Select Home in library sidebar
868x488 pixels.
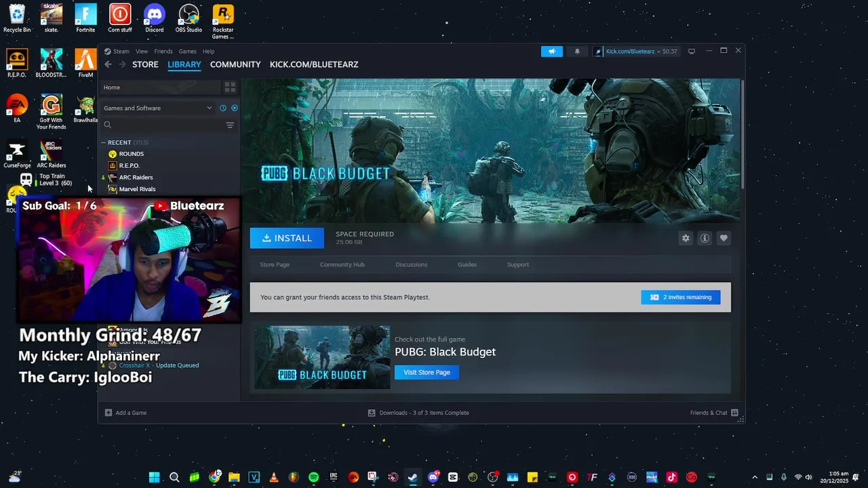pyautogui.click(x=161, y=87)
